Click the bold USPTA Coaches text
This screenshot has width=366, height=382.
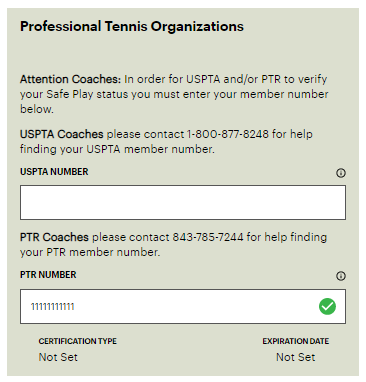[62, 134]
